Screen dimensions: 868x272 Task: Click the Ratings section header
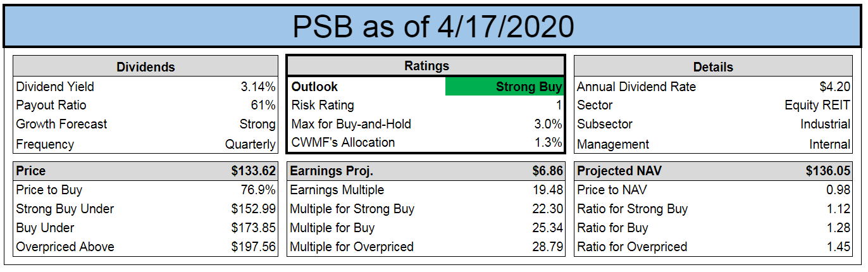click(x=426, y=66)
